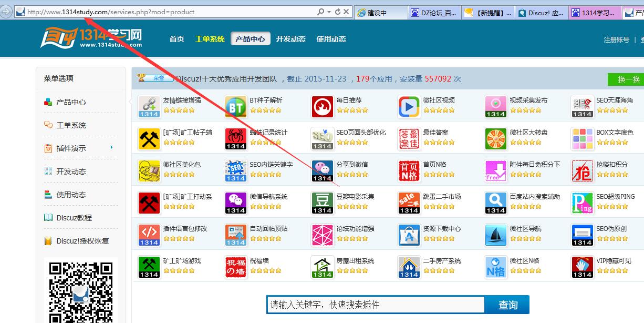Switch to the DZ论坛 browser tab

(434, 11)
